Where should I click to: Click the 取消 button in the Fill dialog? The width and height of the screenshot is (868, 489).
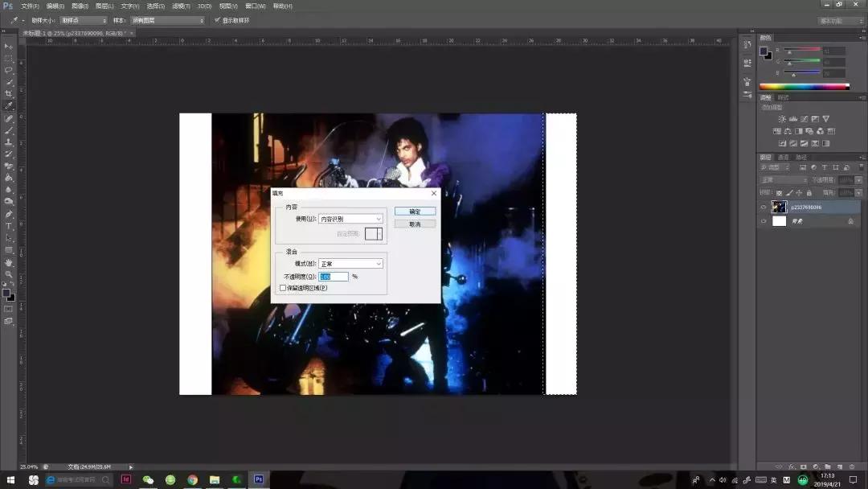pos(415,224)
